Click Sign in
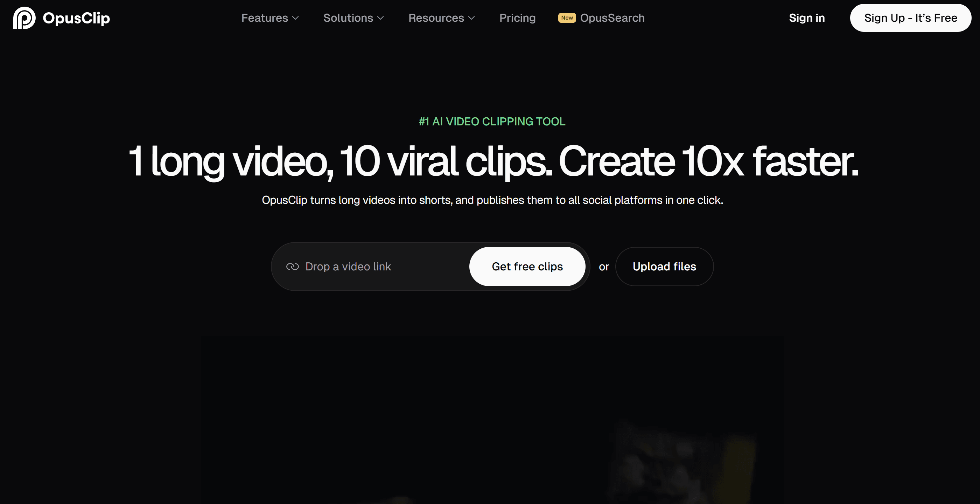Screen dimensions: 980x504 pos(806,18)
